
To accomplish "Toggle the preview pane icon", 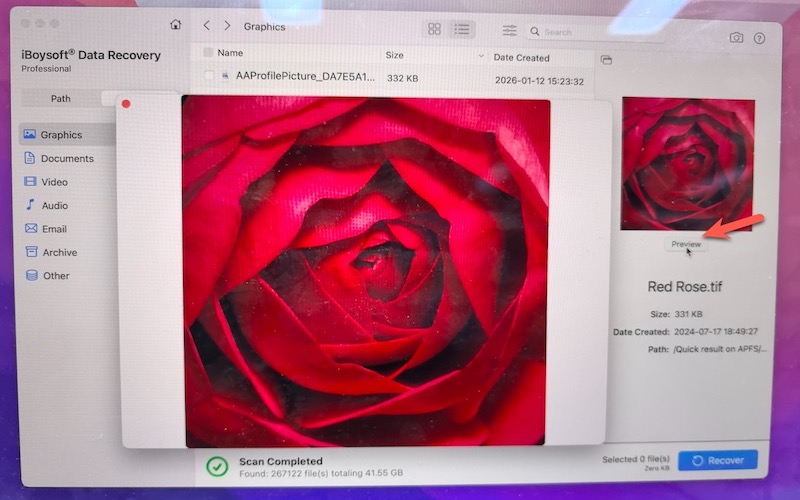I will (x=606, y=60).
